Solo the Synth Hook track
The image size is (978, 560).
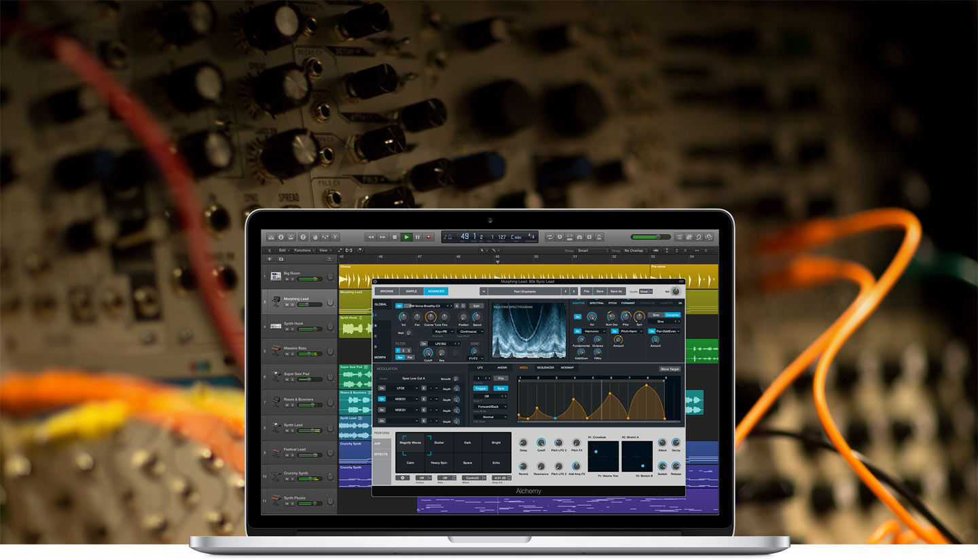click(x=293, y=330)
